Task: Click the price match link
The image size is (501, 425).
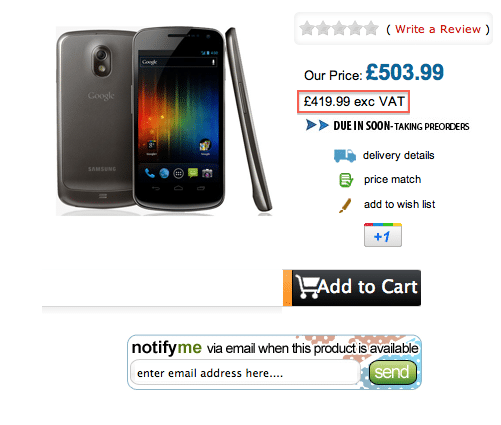Action: click(x=392, y=179)
